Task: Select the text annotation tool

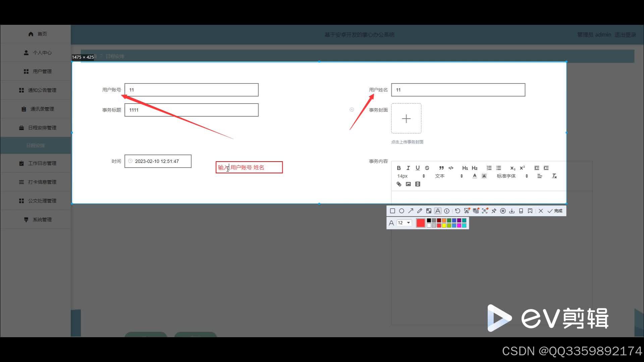Action: pyautogui.click(x=438, y=211)
